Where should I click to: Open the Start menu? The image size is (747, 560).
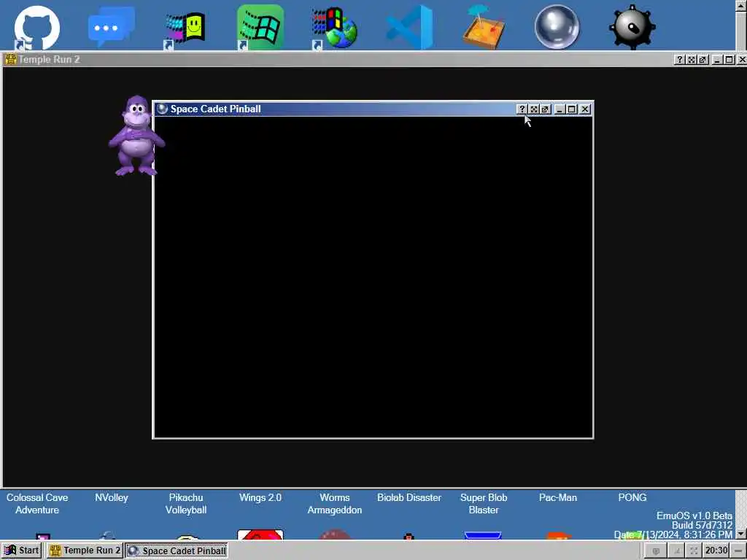click(x=21, y=551)
